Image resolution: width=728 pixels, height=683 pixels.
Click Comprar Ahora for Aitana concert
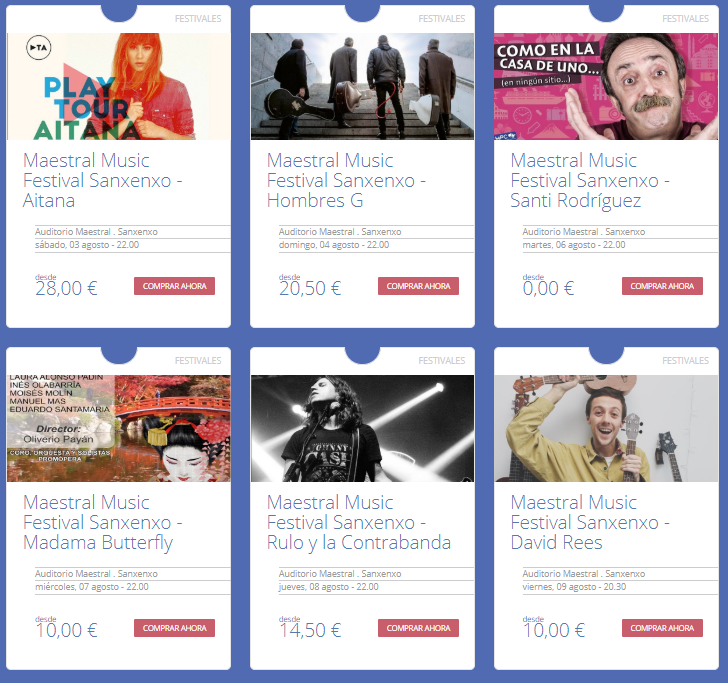[175, 286]
